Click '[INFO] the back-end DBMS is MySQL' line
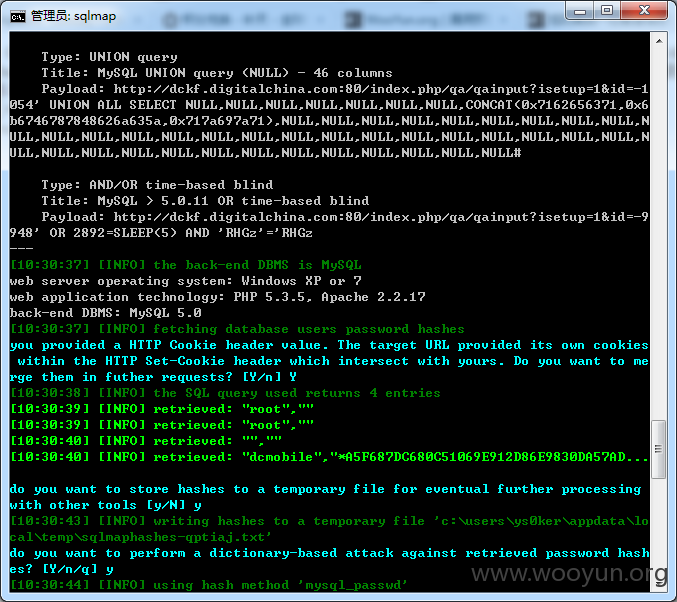Screen dimensions: 677x602 click(186, 265)
